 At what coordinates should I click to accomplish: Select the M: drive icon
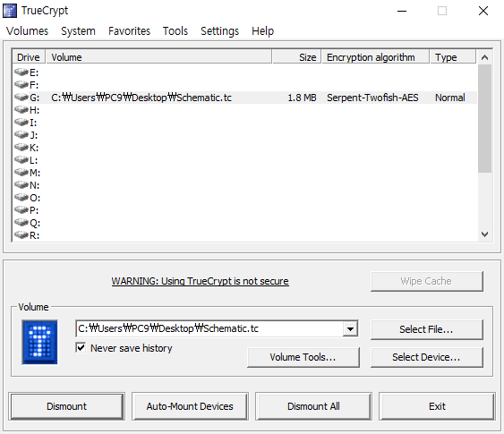coord(21,172)
